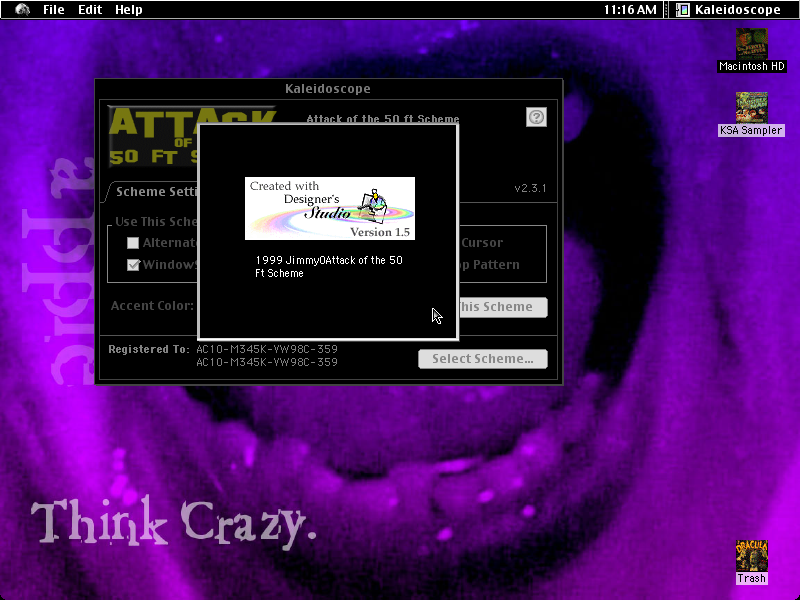Open the Help menu
Image resolution: width=800 pixels, height=600 pixels.
click(x=129, y=10)
